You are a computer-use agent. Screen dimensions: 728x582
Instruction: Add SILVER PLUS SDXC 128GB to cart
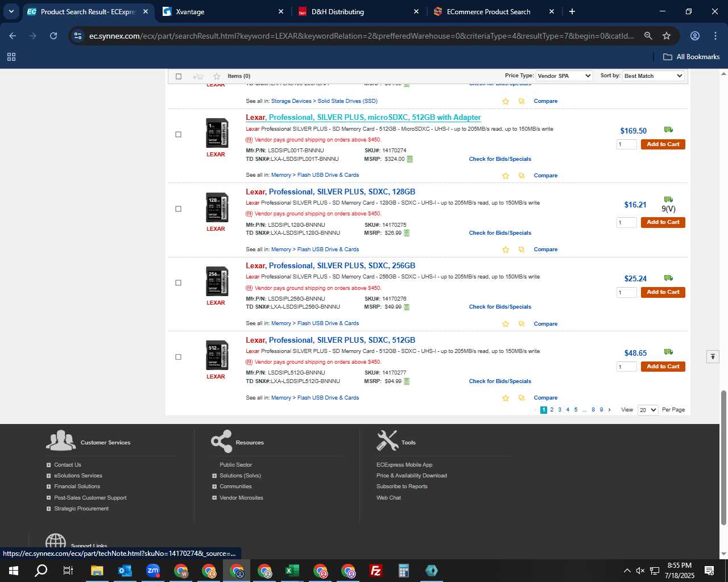pyautogui.click(x=663, y=222)
